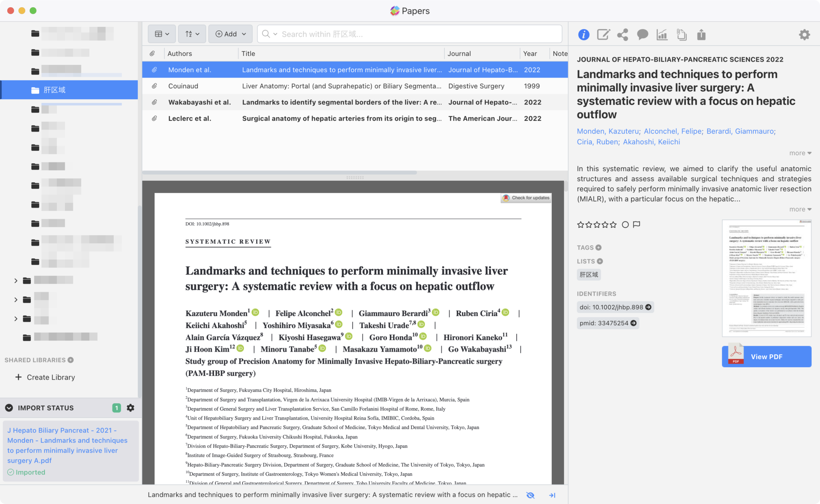Screen dimensions: 820x504
Task: Open the notes speech bubble icon
Action: click(x=642, y=35)
